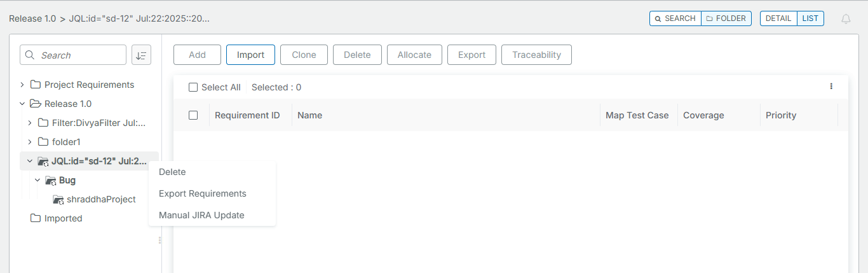Screen dimensions: 868x273
Task: Focus the folder Search input field
Action: (x=79, y=55)
